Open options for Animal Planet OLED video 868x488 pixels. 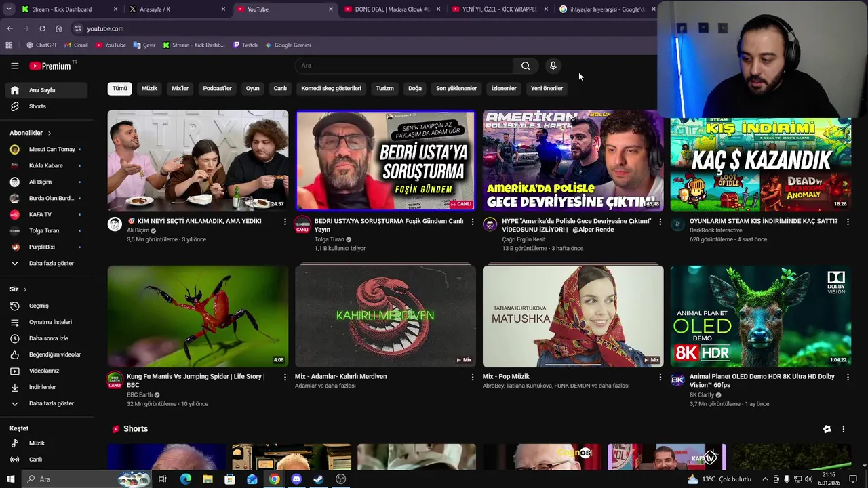click(848, 377)
